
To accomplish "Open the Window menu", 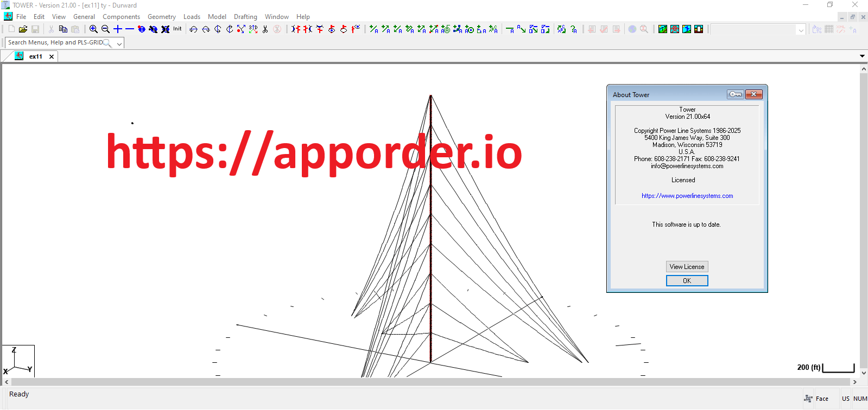I will (277, 17).
